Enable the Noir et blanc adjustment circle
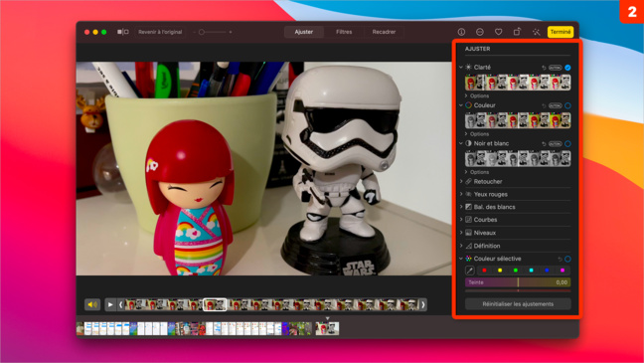 pyautogui.click(x=567, y=144)
